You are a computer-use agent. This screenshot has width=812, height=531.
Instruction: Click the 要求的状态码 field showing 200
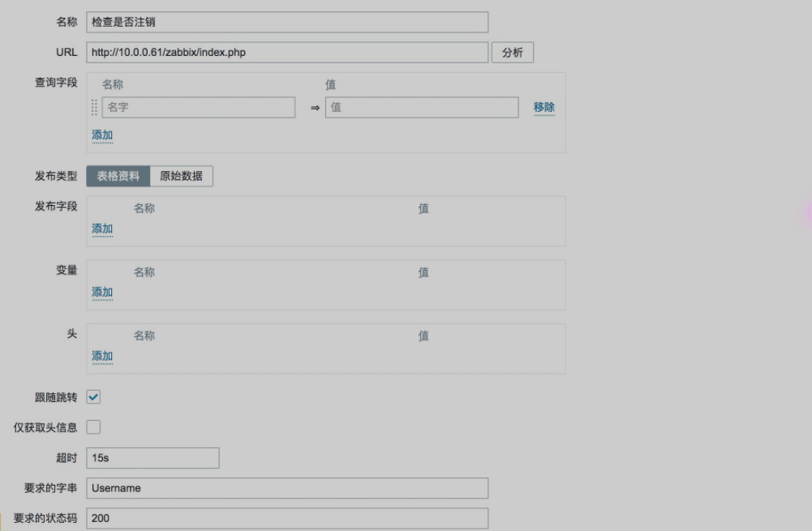tap(287, 518)
